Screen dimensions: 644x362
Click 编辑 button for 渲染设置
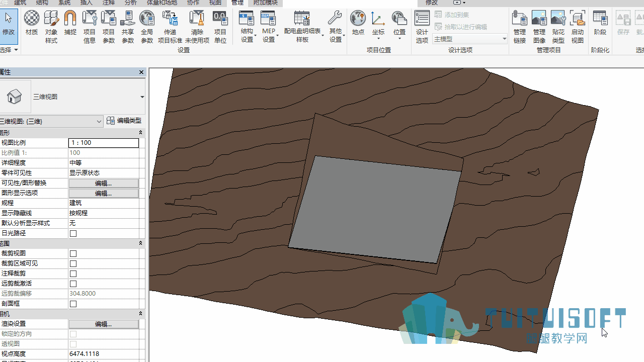[x=104, y=324]
